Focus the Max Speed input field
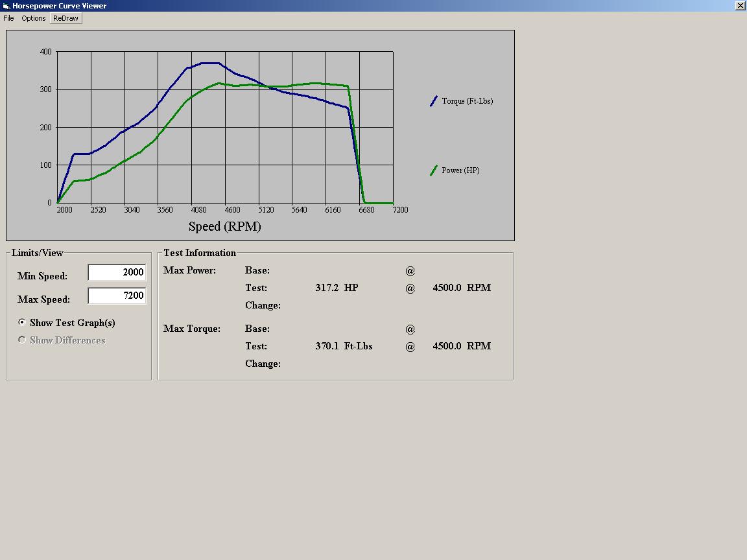The height and width of the screenshot is (560, 747). click(x=117, y=296)
